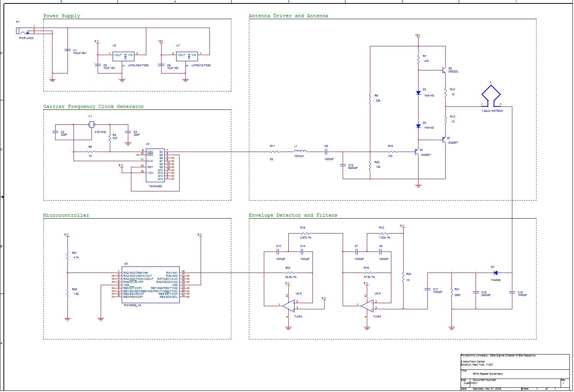Image resolution: width=574 pixels, height=392 pixels.
Task: Click resistor R23 82.5k 1%
Action: [290, 273]
